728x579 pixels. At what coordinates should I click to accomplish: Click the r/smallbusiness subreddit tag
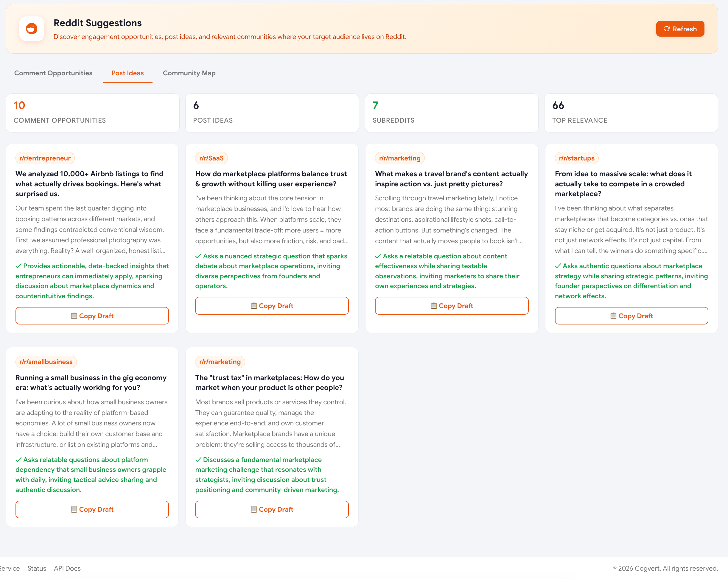pos(46,362)
